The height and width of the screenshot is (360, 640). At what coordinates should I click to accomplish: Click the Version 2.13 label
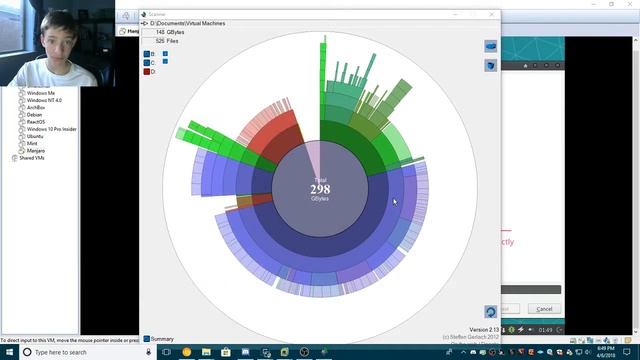[x=484, y=329]
